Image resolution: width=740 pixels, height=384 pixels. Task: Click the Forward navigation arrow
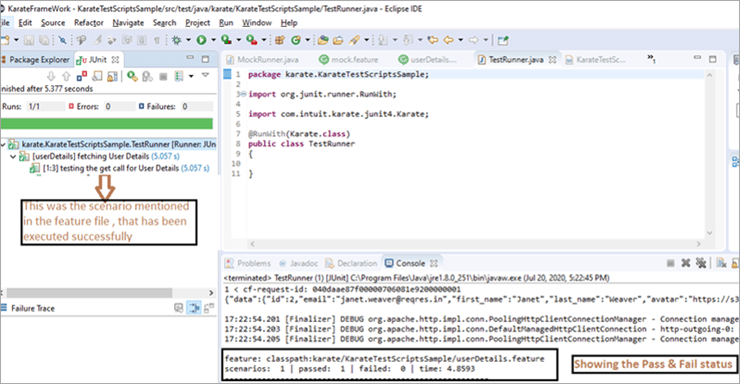coord(473,40)
